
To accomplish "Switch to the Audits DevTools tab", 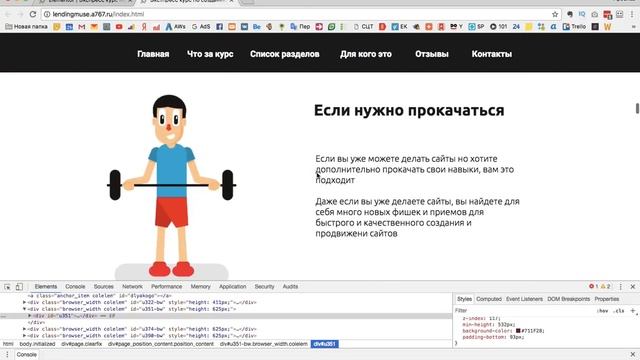I will 290,287.
